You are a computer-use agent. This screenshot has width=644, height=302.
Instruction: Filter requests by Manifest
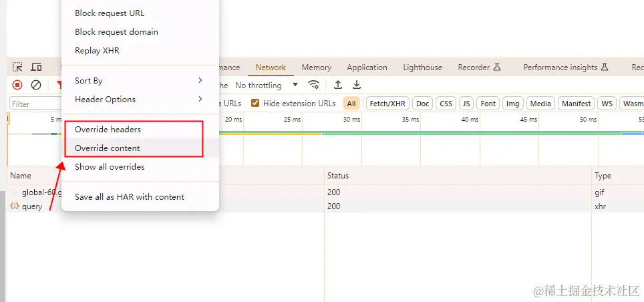click(577, 104)
